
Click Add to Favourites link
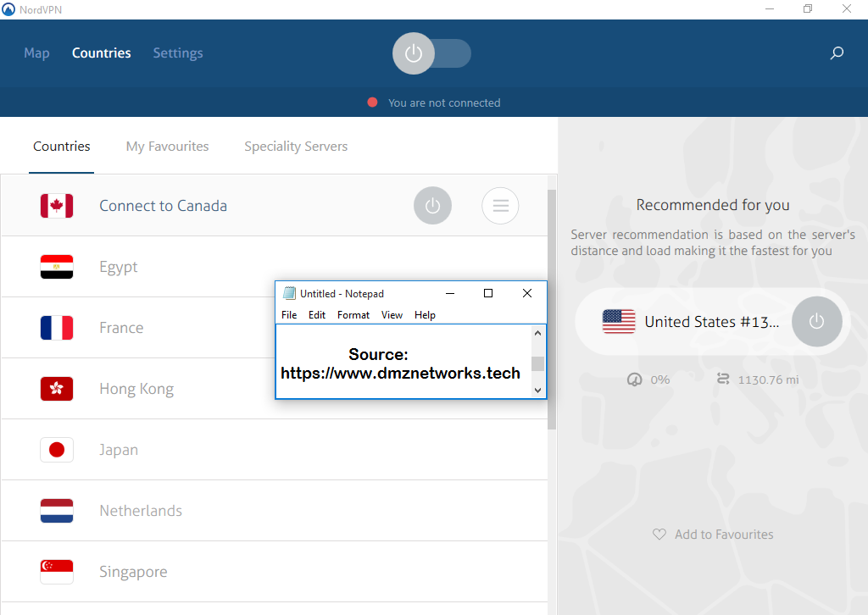[724, 535]
